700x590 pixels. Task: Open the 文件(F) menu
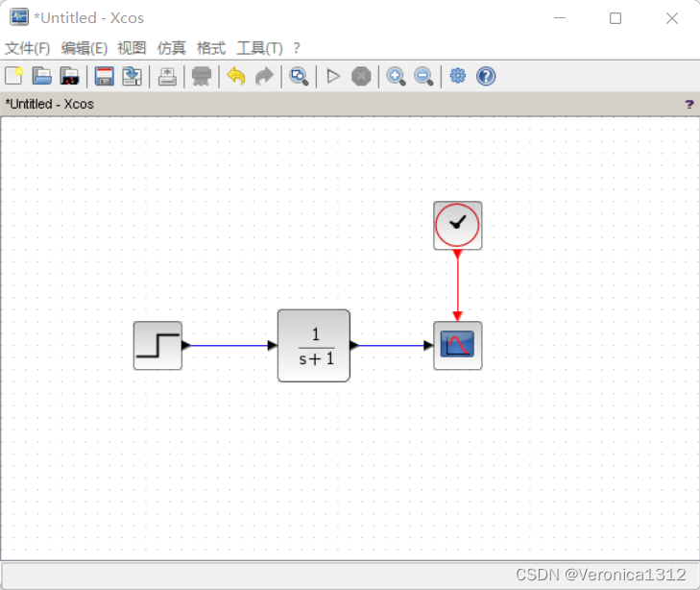(x=27, y=48)
